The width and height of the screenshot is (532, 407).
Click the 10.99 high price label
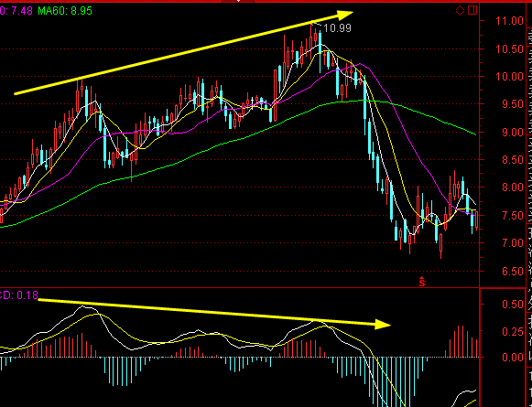pyautogui.click(x=337, y=28)
